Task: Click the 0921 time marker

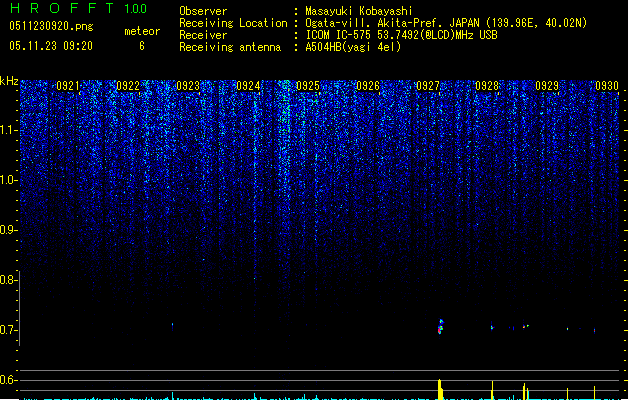Action: pos(68,86)
